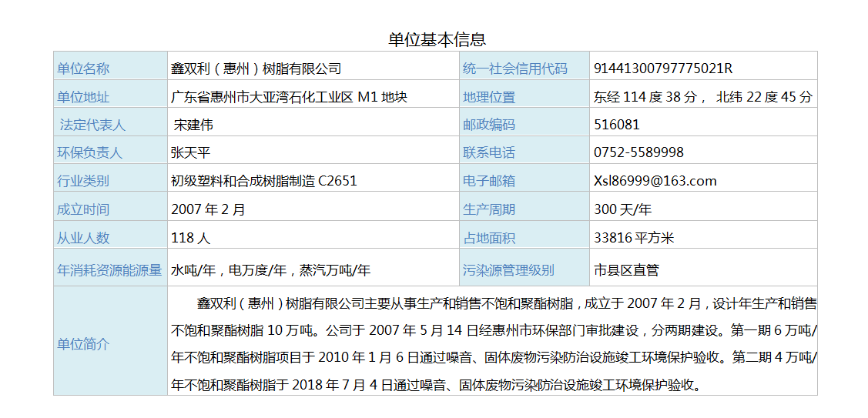Viewport: 868px width, 418px height.
Task: Click the postal code 516081
Action: (x=616, y=125)
